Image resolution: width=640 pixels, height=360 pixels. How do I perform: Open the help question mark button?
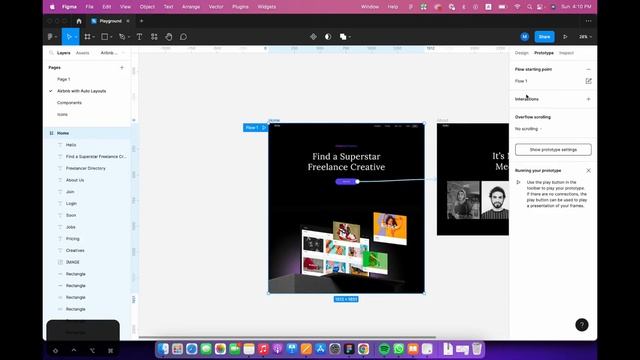click(x=582, y=325)
